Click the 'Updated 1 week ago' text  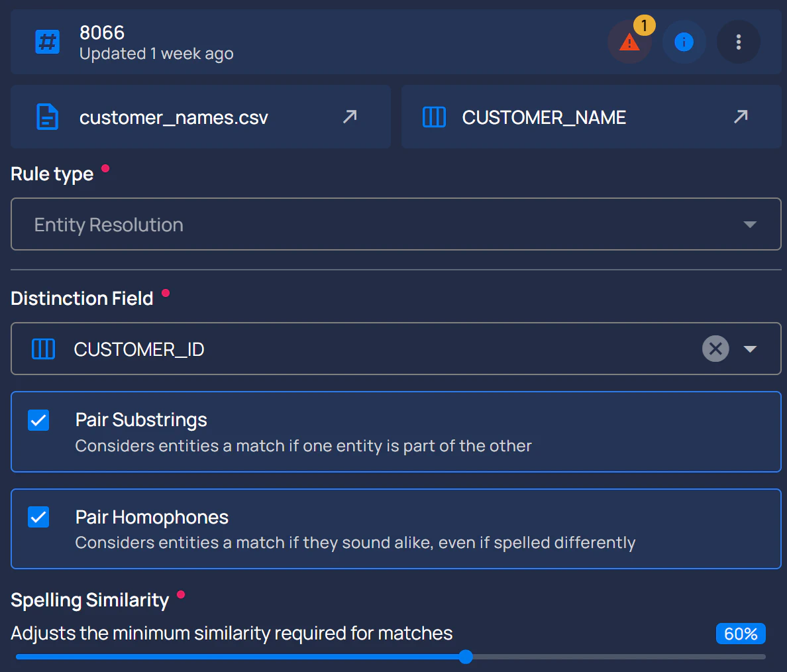coord(156,54)
